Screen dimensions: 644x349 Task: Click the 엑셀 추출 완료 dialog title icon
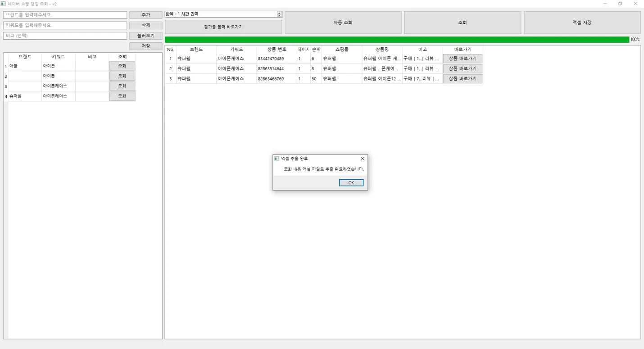277,159
